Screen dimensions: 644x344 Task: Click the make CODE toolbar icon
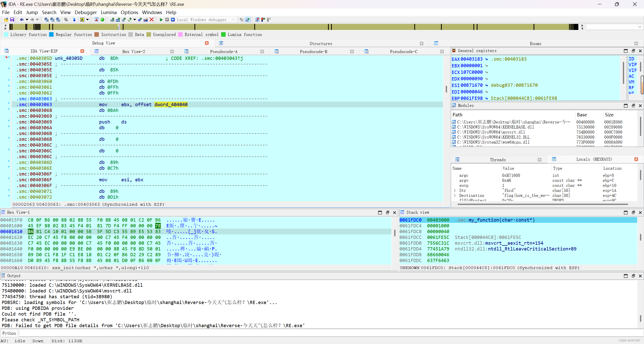click(112, 20)
